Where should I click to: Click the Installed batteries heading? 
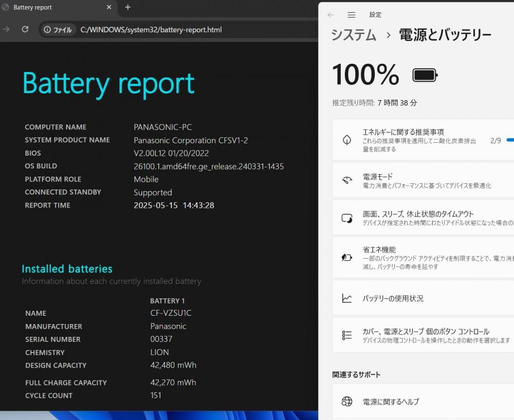(x=67, y=269)
